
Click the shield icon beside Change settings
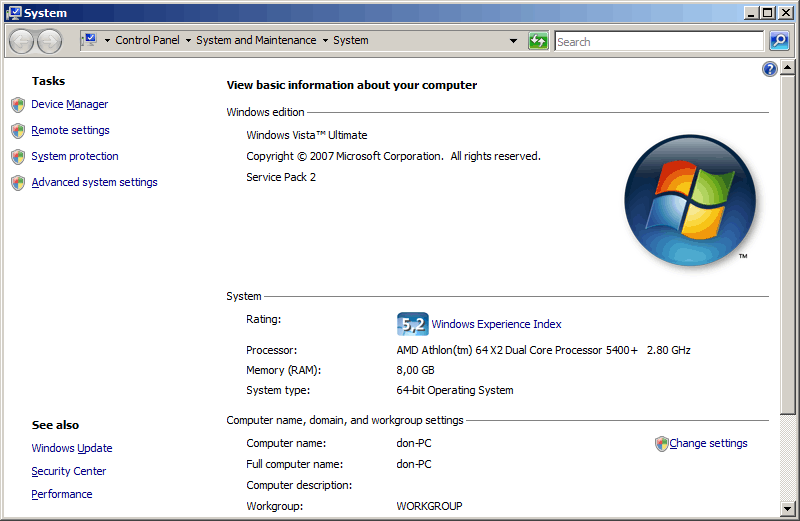661,444
